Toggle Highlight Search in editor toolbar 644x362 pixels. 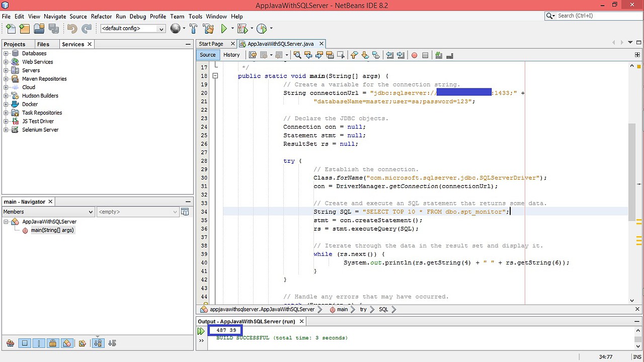(330, 55)
